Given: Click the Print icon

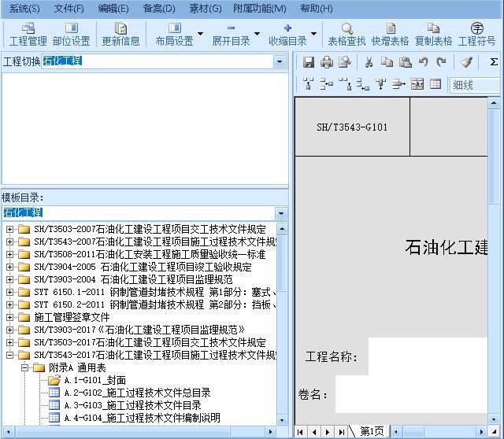Looking at the screenshot, I should pyautogui.click(x=327, y=62).
